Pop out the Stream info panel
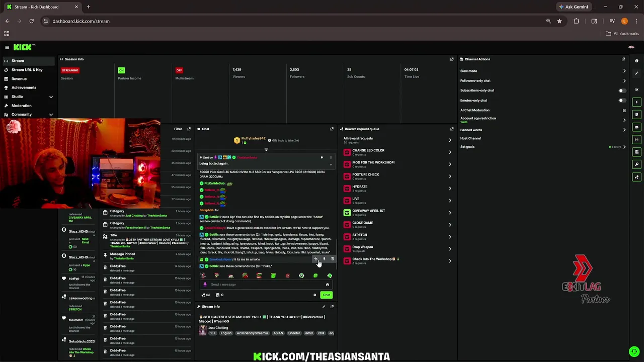Viewport: 644px width, 362px height. pyautogui.click(x=332, y=307)
